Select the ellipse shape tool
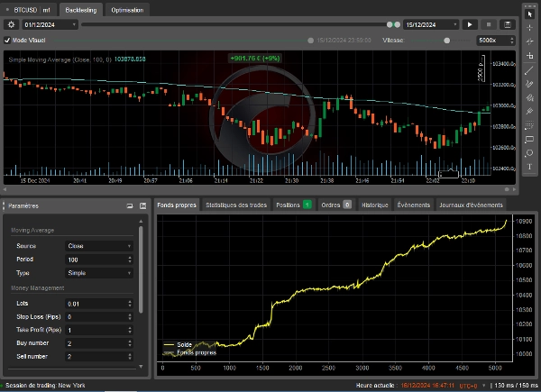The height and width of the screenshot is (392, 541). click(529, 153)
